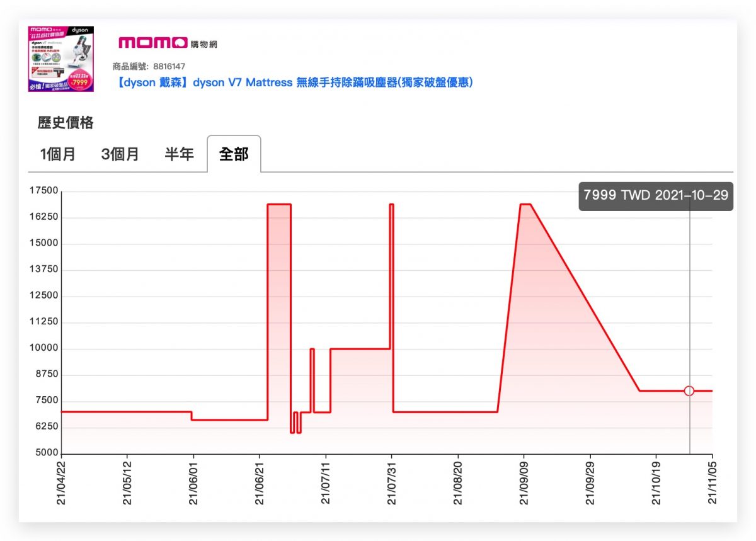Screen dimensions: 756x541
Task: Click the 商品編號: 8816147 text
Action: [149, 65]
